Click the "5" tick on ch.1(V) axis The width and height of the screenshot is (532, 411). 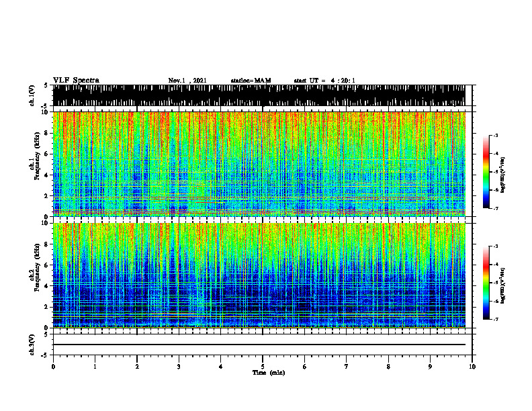point(46,85)
